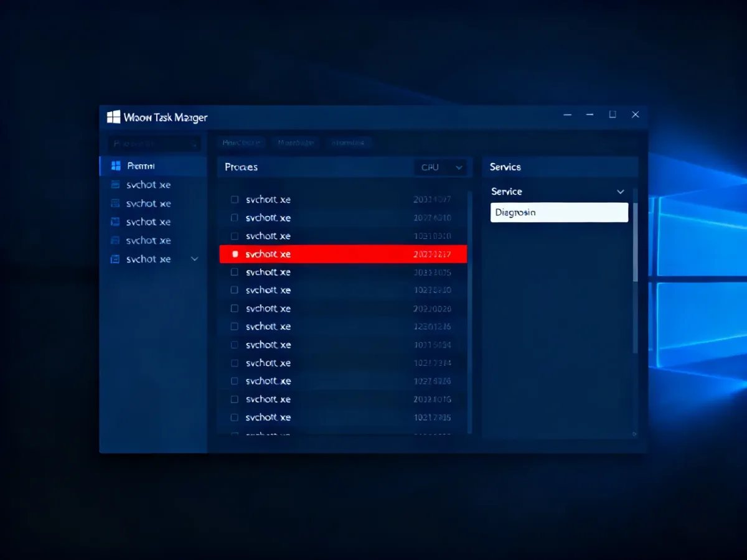747x560 pixels.
Task: Click the process list vertical scrollbar
Action: [469, 311]
